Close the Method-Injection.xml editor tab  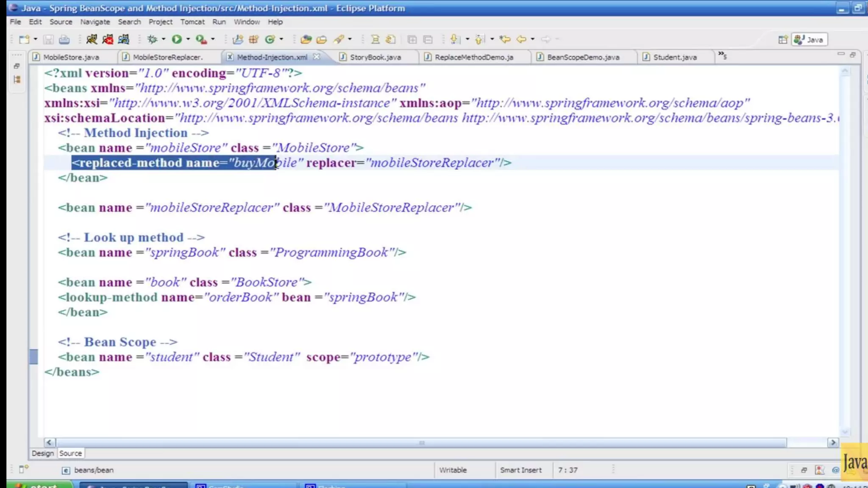coord(317,57)
